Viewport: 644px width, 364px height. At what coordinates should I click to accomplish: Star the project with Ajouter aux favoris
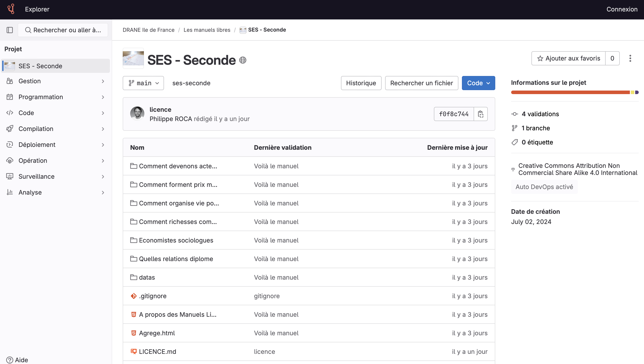click(569, 58)
